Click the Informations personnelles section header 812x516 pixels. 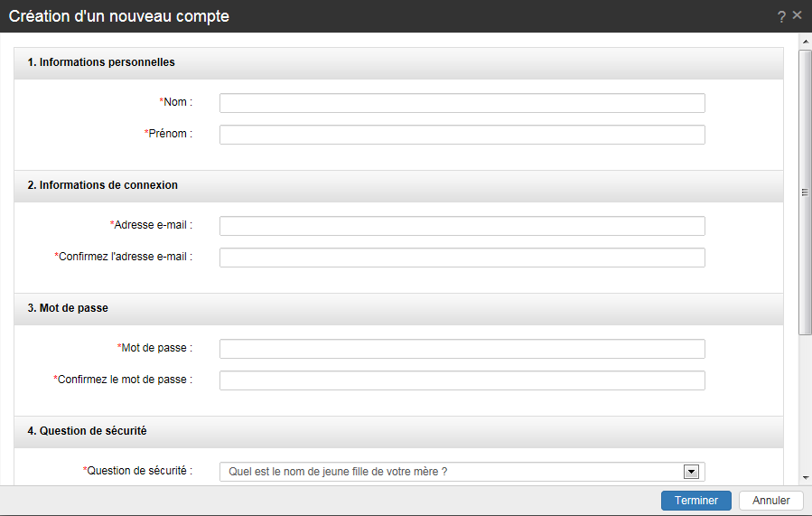pyautogui.click(x=101, y=62)
